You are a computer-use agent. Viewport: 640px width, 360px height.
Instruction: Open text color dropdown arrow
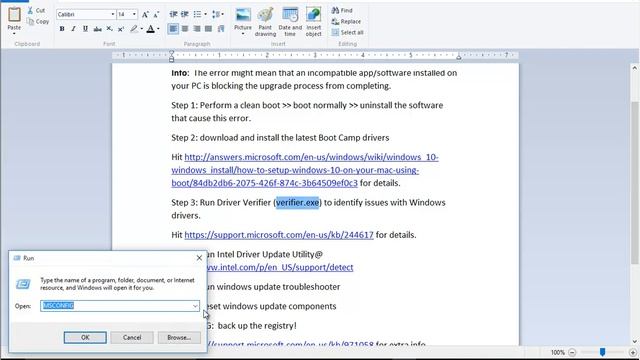pos(158,29)
